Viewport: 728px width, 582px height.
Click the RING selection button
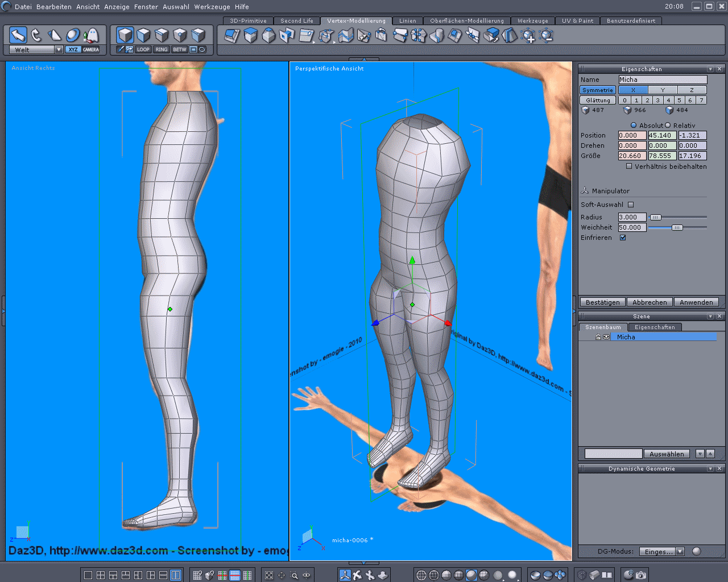tap(162, 49)
